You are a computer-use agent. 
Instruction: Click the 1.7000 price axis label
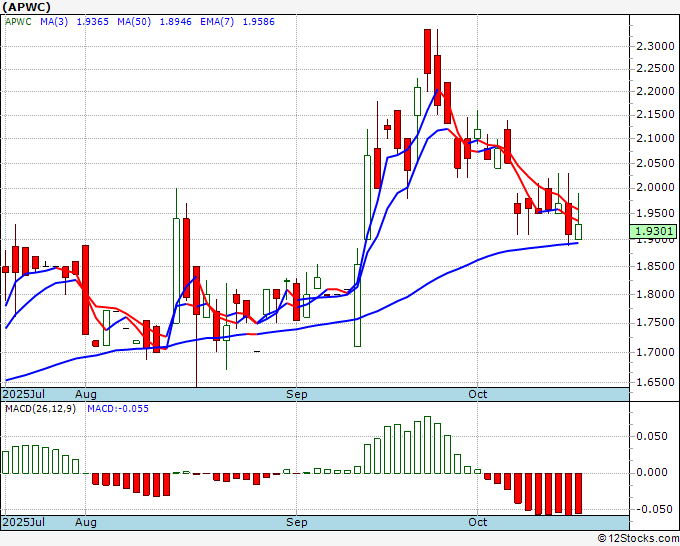coord(655,352)
